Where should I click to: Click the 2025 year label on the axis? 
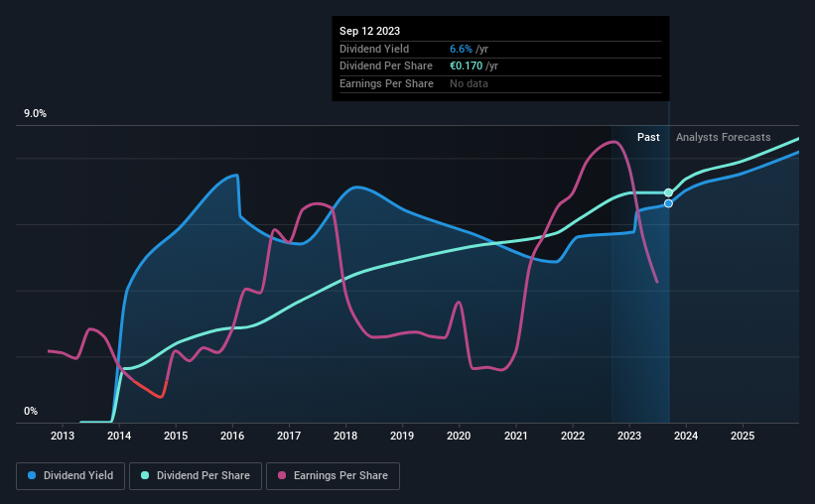(743, 436)
